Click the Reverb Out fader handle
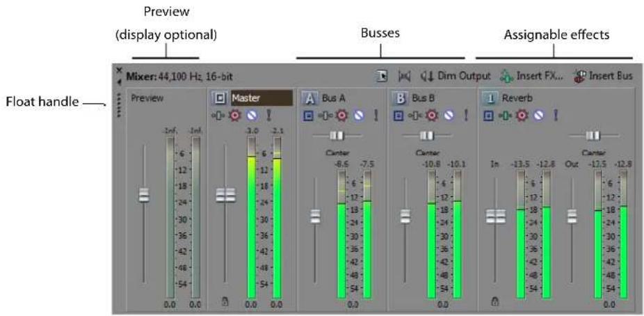 click(572, 216)
